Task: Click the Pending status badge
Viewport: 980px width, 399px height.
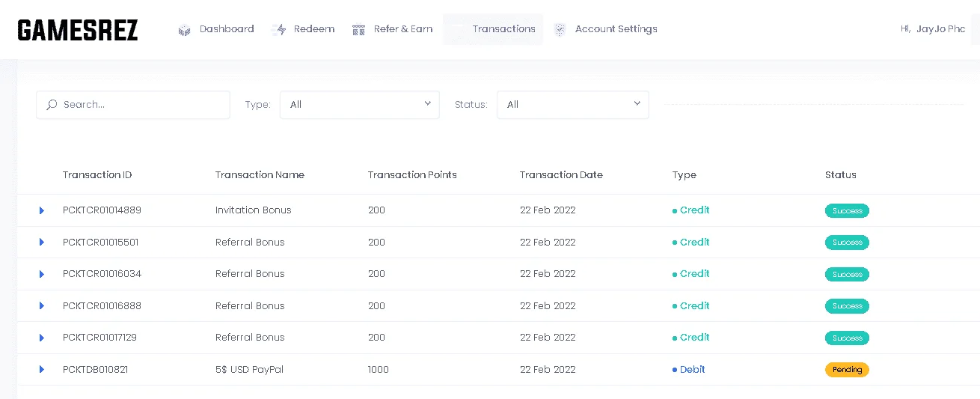Action: click(x=847, y=370)
